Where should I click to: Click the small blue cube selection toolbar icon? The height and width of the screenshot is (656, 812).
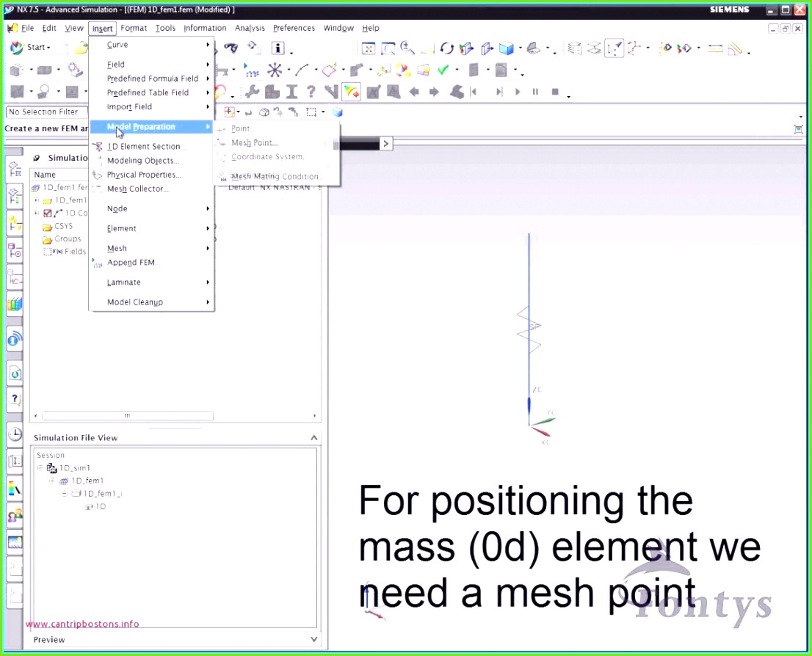[338, 112]
